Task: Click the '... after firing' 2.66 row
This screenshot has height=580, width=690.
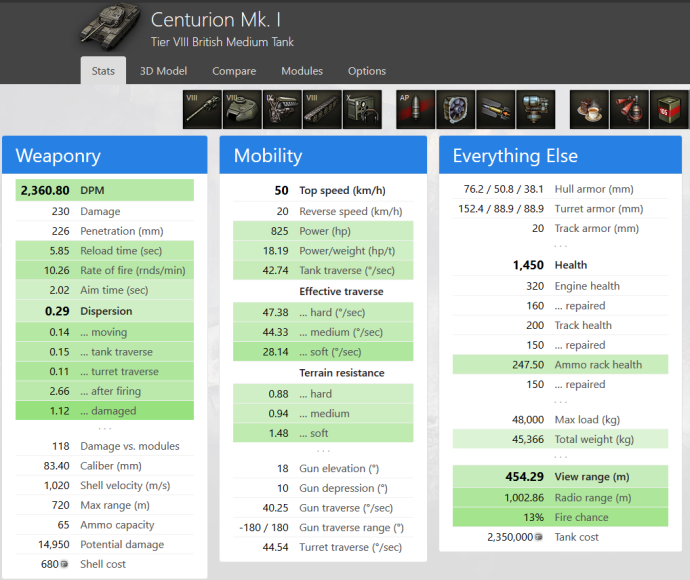Action: 105,391
